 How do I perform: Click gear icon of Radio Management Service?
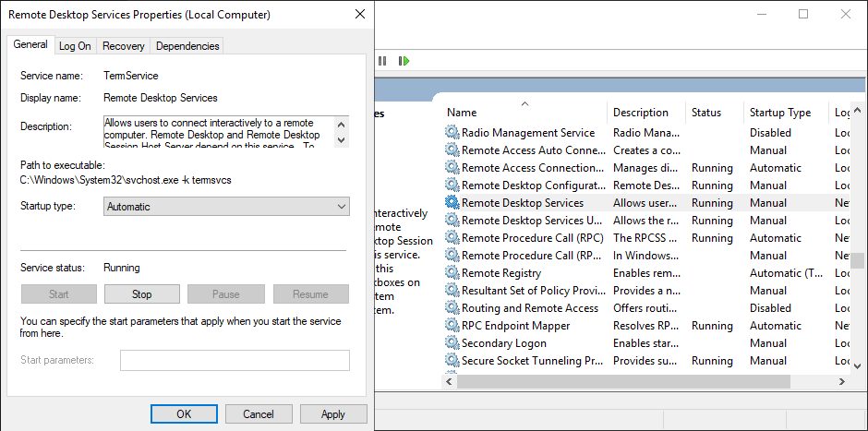(x=452, y=133)
